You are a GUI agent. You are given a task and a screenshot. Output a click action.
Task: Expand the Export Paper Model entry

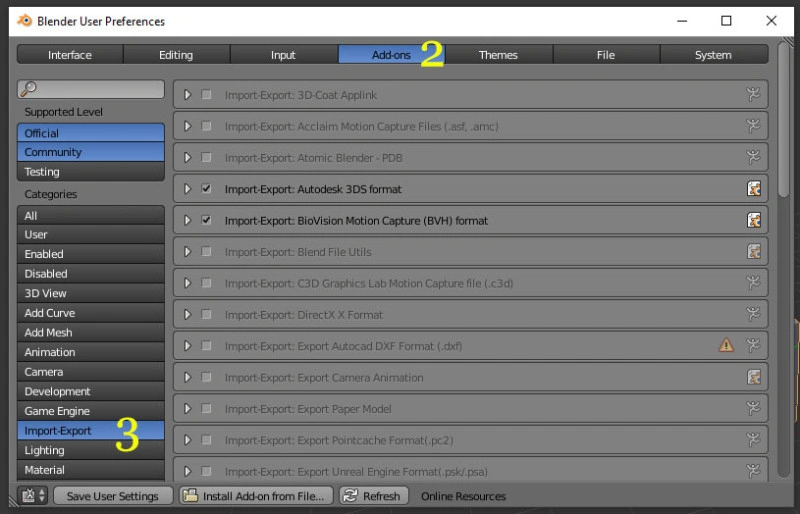point(187,408)
